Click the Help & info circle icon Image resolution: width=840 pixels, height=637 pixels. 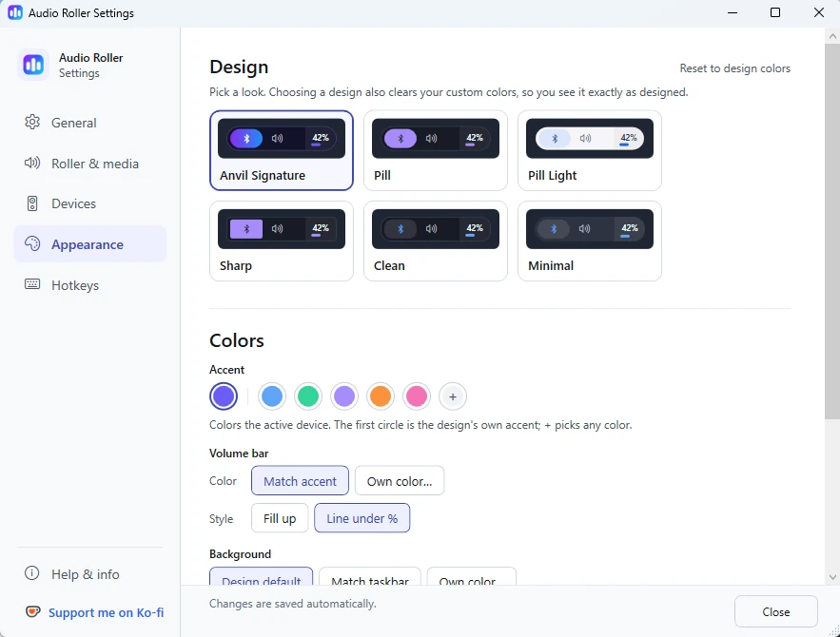pyautogui.click(x=32, y=573)
